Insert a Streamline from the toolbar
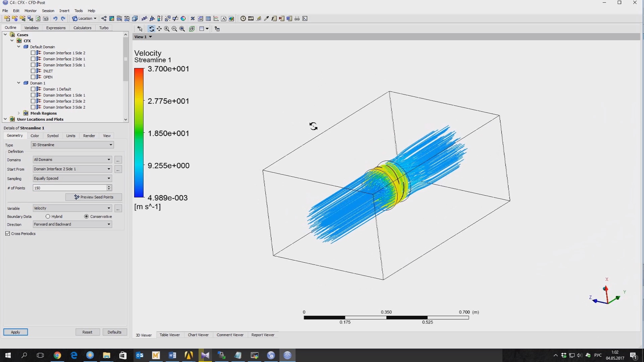Image resolution: width=644 pixels, height=362 pixels. [x=119, y=18]
